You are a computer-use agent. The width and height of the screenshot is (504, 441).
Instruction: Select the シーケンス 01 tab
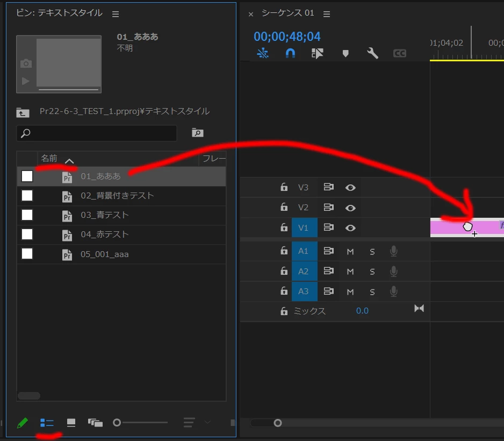(x=287, y=13)
